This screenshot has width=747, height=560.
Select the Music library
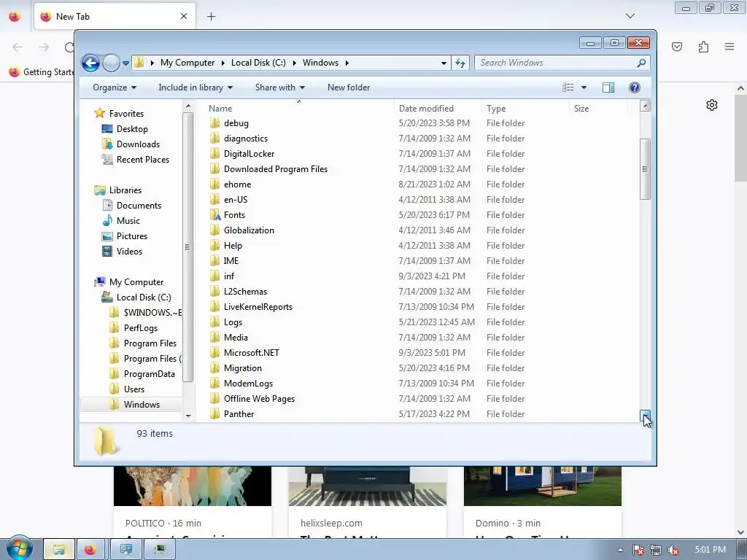[128, 221]
